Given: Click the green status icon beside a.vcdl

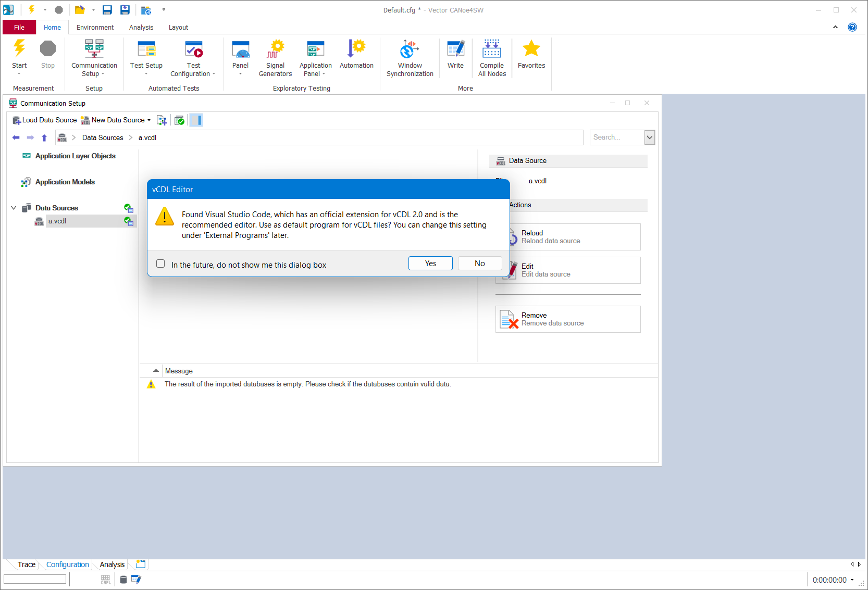Looking at the screenshot, I should pos(129,221).
